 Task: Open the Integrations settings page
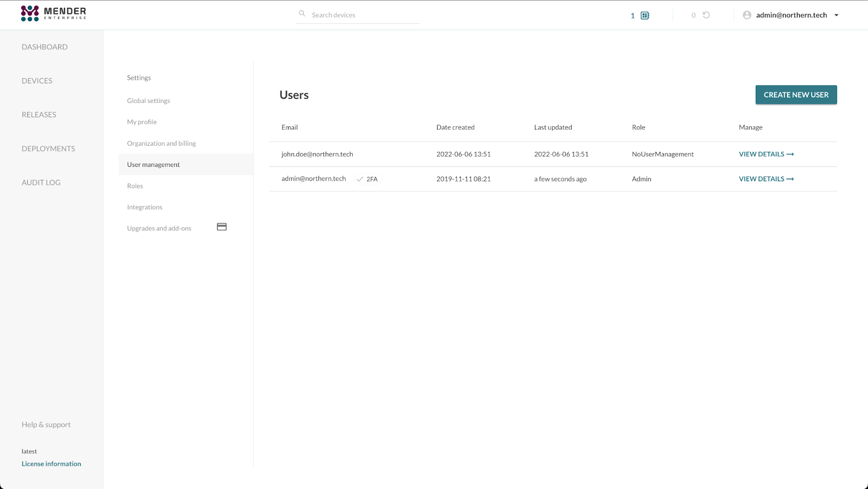[x=144, y=207]
